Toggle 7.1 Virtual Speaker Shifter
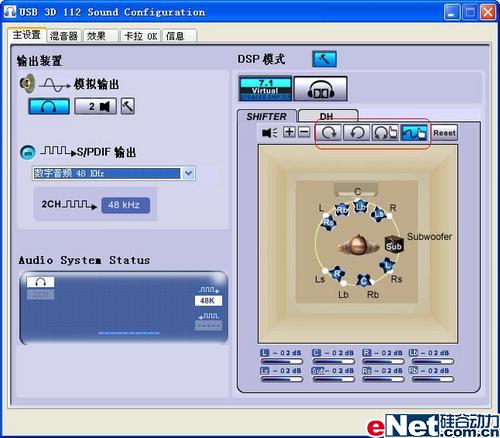 265,89
